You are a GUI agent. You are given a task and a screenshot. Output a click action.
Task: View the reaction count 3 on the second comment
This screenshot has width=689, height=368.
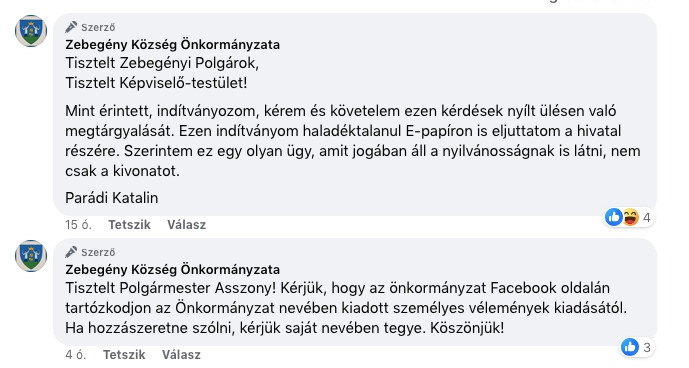click(x=646, y=348)
